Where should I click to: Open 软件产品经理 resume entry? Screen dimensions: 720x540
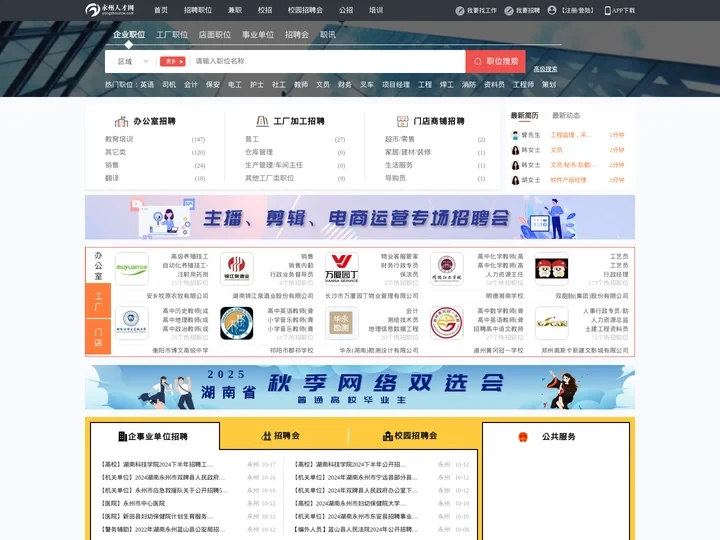(568, 180)
